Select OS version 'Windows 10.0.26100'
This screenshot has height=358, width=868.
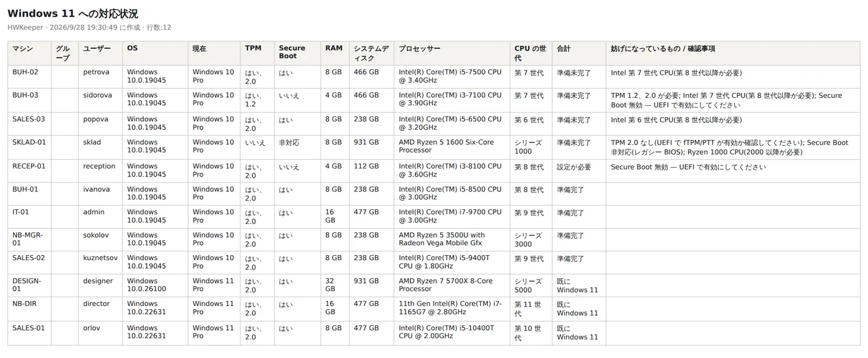(147, 285)
